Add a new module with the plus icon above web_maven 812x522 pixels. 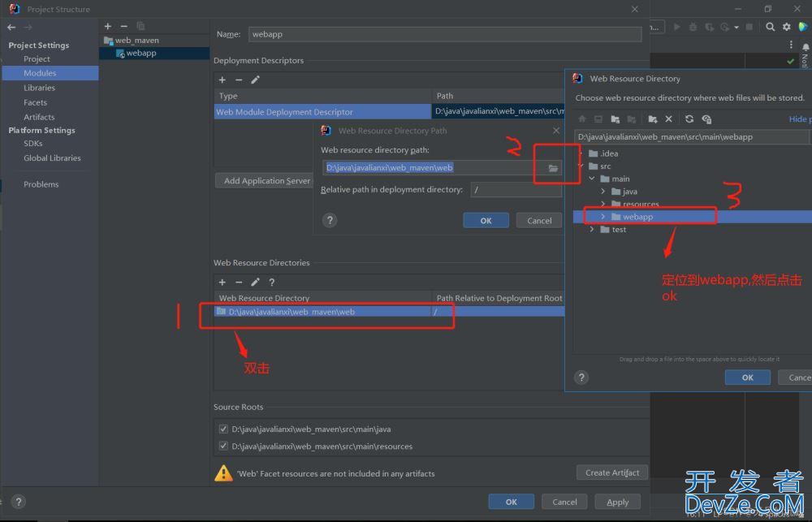[x=108, y=27]
